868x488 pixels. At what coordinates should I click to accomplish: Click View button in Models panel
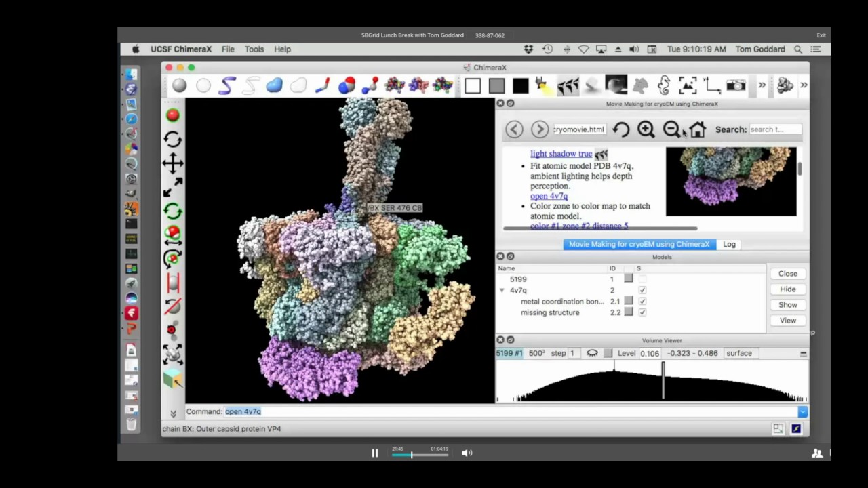[x=788, y=321]
